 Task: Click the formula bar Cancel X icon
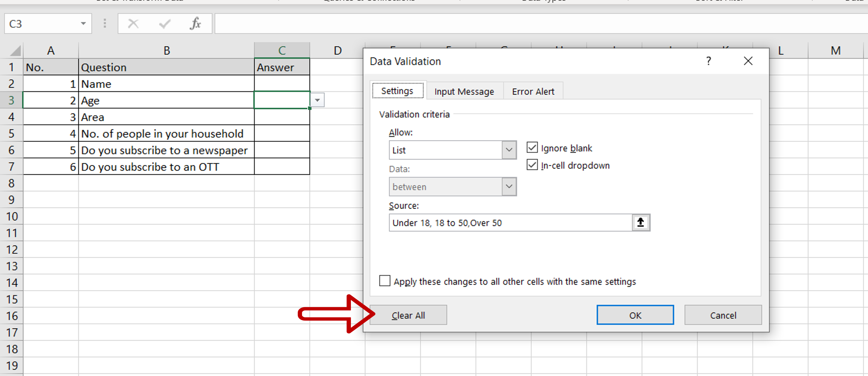[x=133, y=24]
